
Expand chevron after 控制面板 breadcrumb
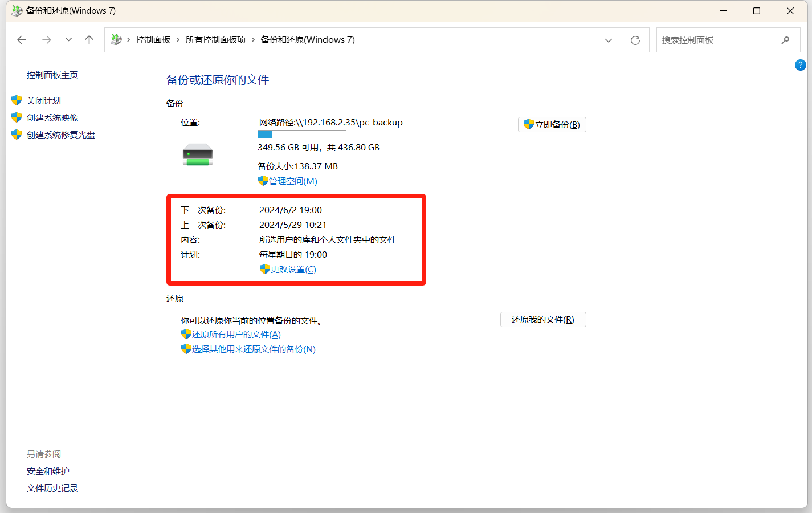pos(178,40)
